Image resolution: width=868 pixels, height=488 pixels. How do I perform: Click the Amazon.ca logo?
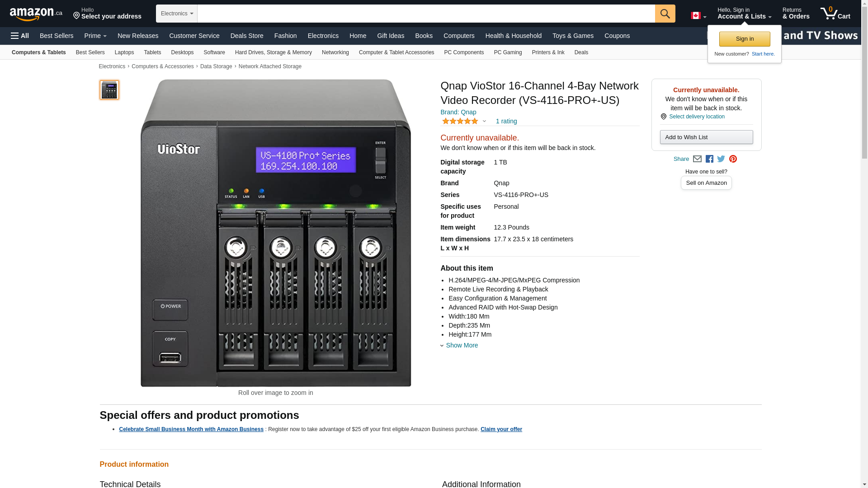click(x=36, y=14)
